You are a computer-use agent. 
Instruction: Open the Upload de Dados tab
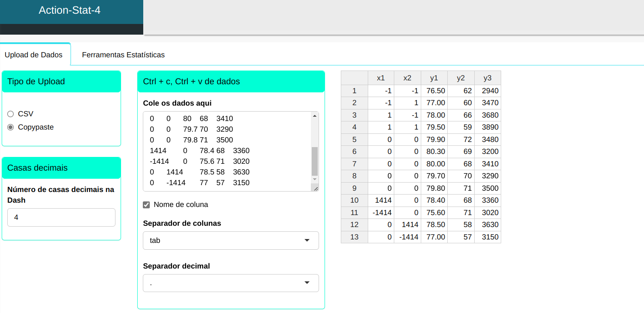[x=34, y=55]
